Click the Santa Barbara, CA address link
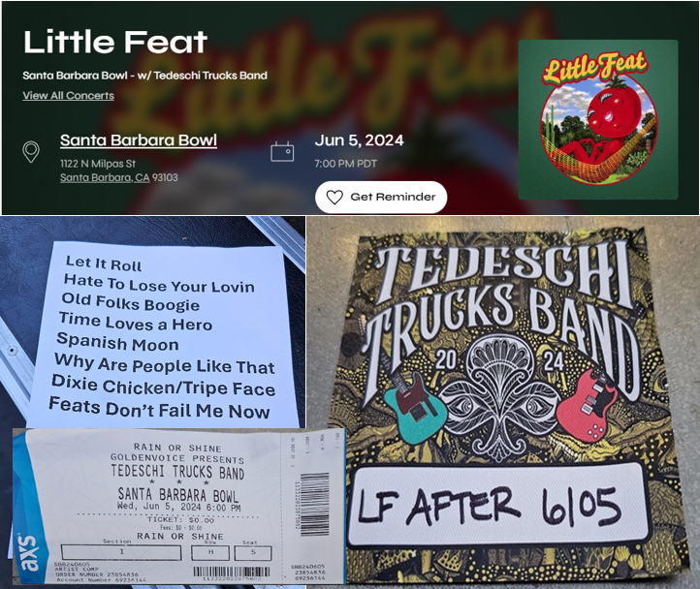Image resolution: width=700 pixels, height=589 pixels. 105,177
